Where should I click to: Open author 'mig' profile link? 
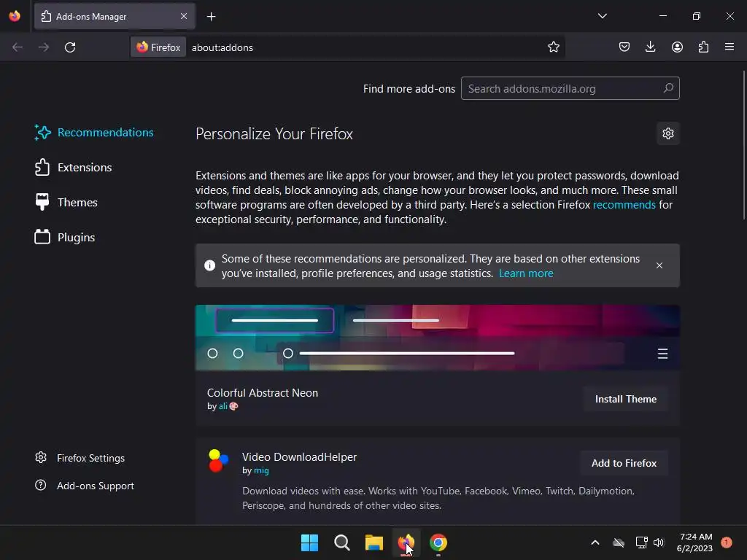tap(261, 470)
